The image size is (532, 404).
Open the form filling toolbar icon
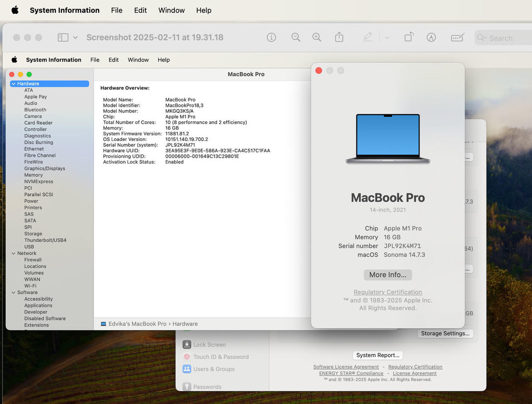click(458, 37)
